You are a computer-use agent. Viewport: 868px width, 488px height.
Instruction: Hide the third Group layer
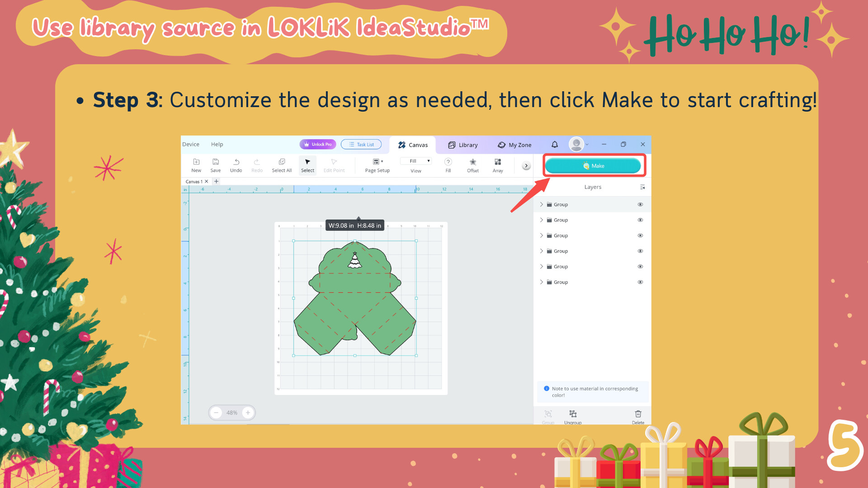point(640,235)
